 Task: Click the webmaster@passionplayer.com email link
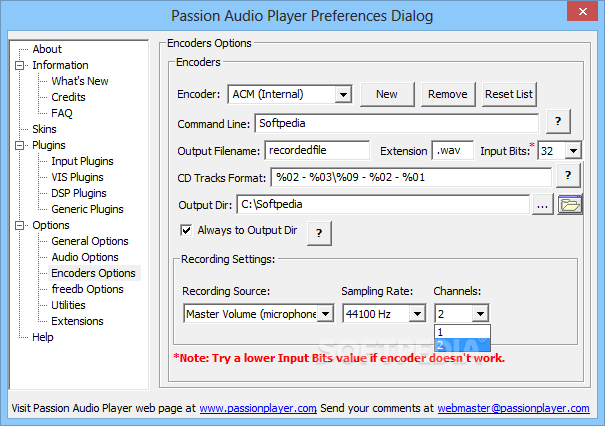pyautogui.click(x=514, y=408)
